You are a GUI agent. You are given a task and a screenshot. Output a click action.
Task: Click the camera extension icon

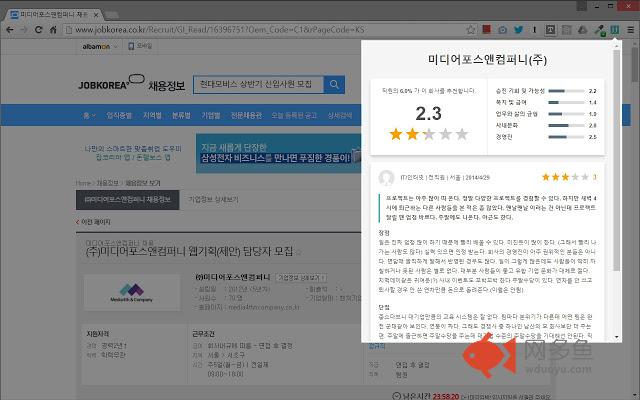[502, 30]
